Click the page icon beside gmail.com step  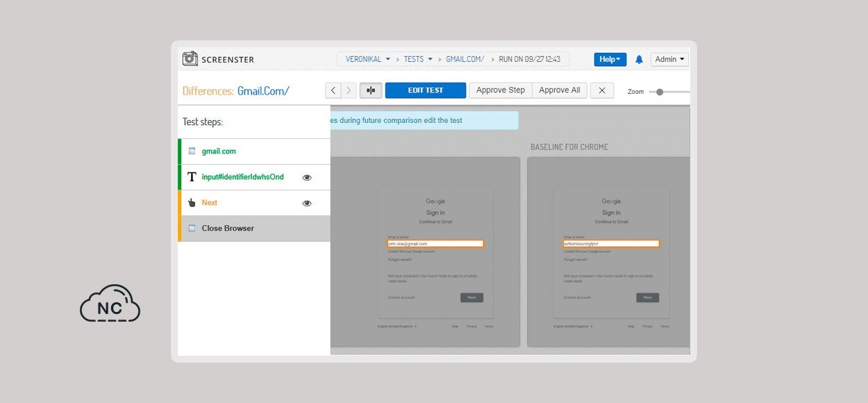[x=192, y=151]
